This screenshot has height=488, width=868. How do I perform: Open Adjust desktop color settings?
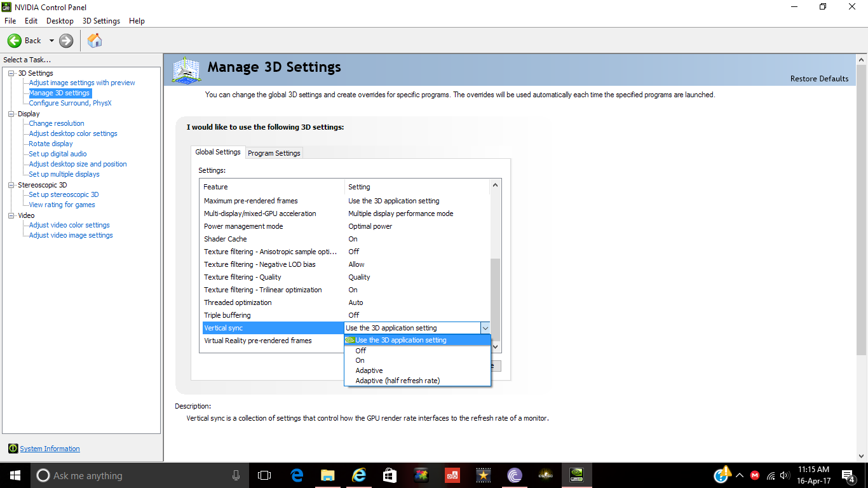tap(73, 133)
